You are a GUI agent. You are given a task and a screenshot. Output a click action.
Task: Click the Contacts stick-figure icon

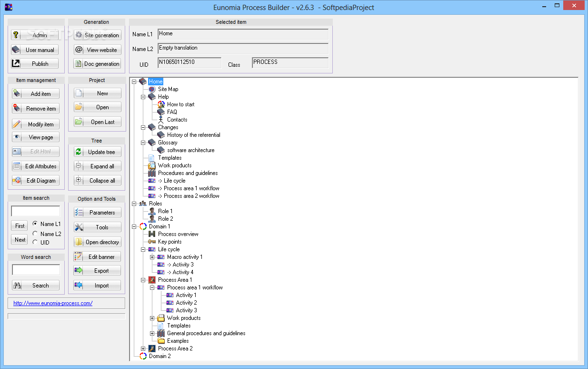point(161,120)
